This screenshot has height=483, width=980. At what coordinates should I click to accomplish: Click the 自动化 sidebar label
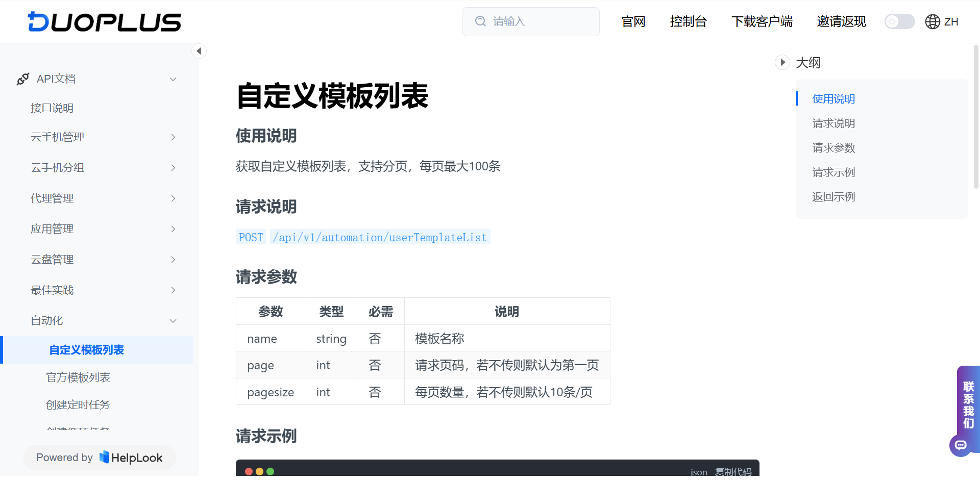[47, 321]
